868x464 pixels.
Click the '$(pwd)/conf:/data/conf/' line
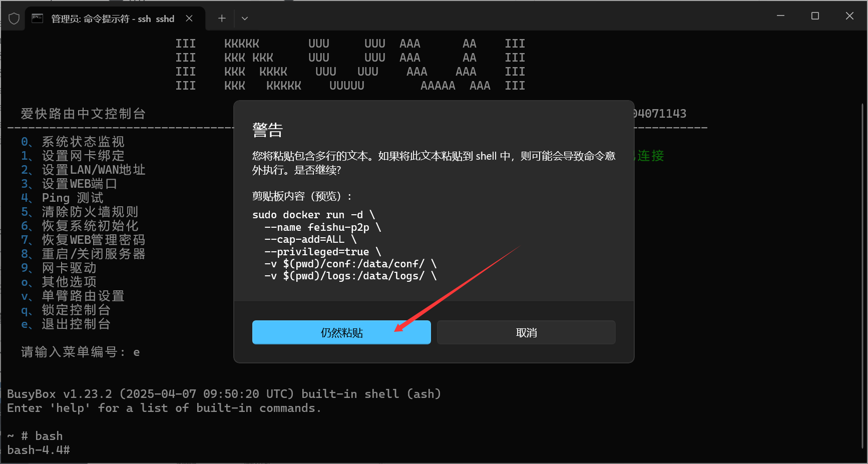click(x=350, y=264)
